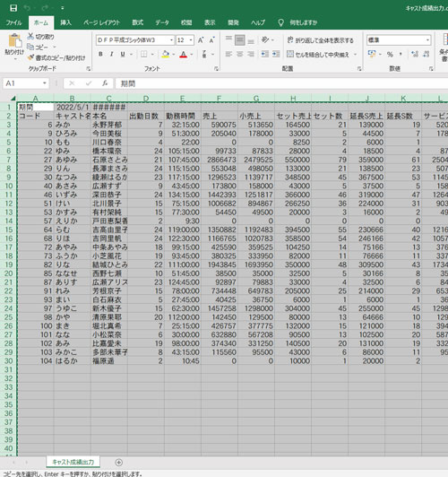
Task: Open the File (ファイル) tab
Action: tap(14, 22)
